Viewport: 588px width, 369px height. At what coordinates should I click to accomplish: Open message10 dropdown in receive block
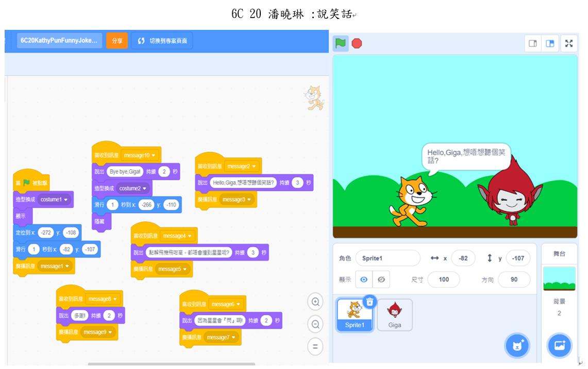point(140,155)
